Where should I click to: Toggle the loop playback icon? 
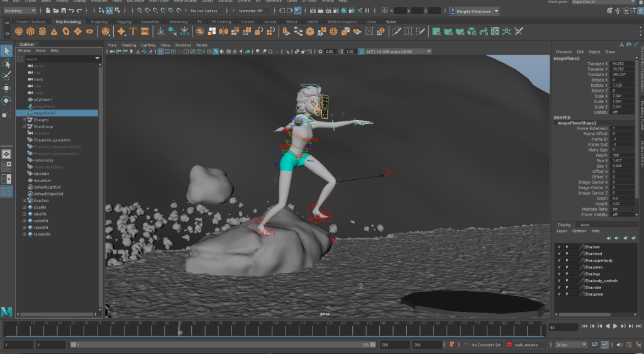pos(594,345)
